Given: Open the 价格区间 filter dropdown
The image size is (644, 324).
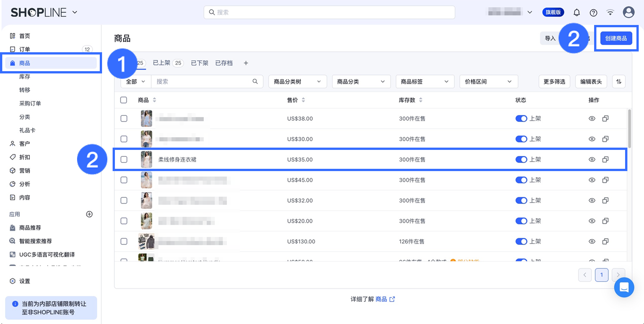Looking at the screenshot, I should pos(488,82).
